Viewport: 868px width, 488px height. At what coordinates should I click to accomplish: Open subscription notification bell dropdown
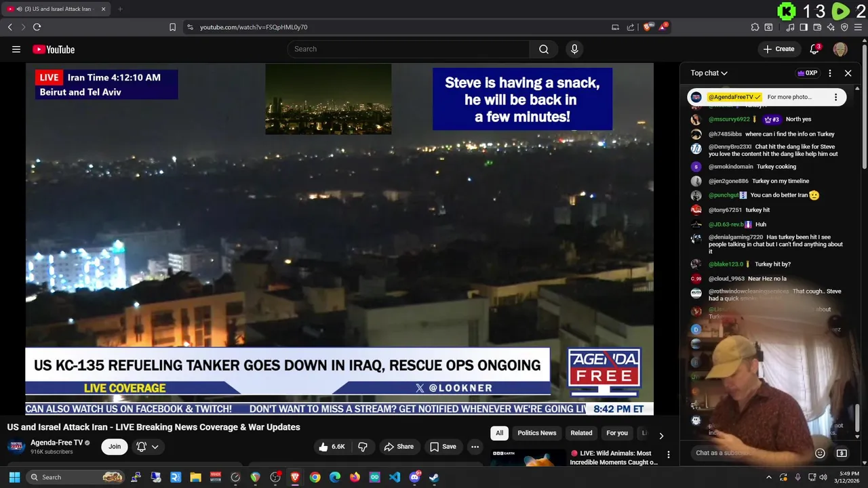[x=147, y=447]
